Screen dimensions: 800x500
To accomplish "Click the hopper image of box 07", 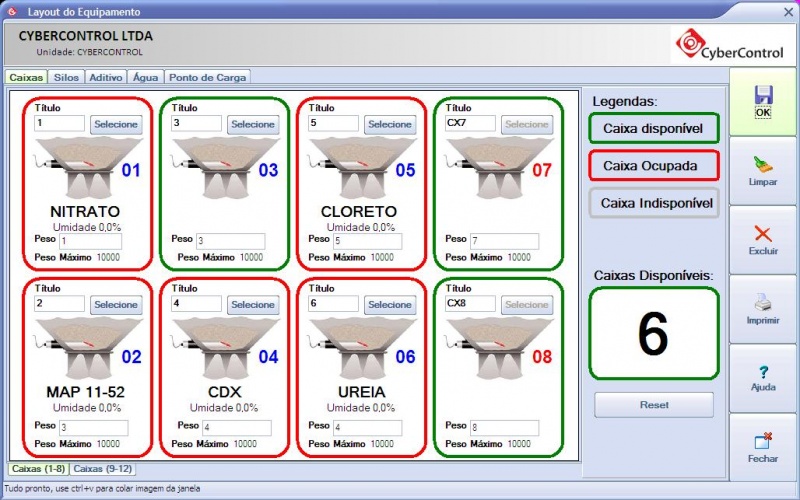I will (x=498, y=167).
